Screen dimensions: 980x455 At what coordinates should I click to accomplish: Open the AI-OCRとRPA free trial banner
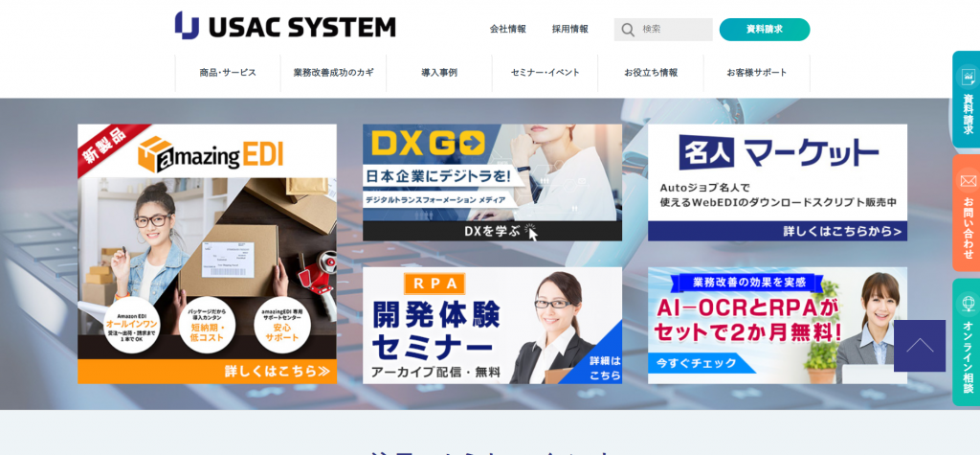pos(777,326)
